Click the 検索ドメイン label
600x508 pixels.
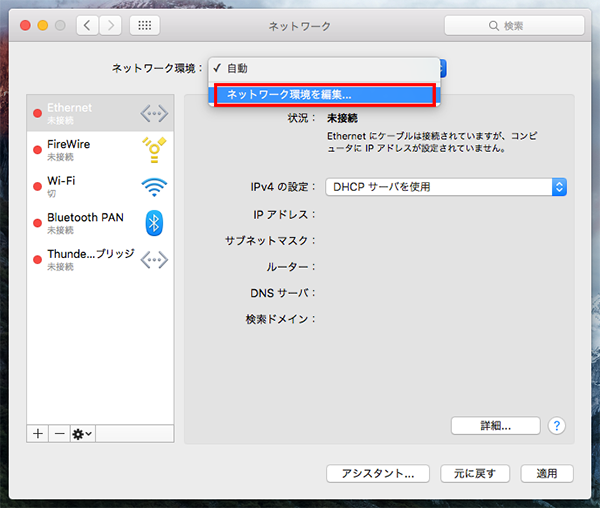pyautogui.click(x=280, y=319)
